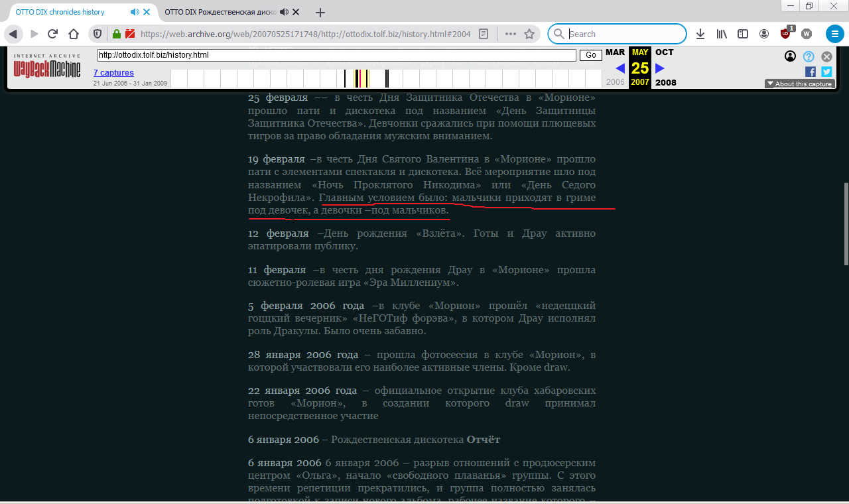Open the browser home page
Image resolution: width=849 pixels, height=504 pixels.
(74, 34)
